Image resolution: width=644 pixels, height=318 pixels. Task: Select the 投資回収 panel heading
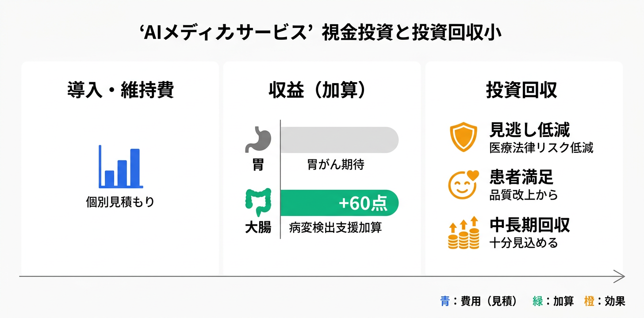coord(521,90)
